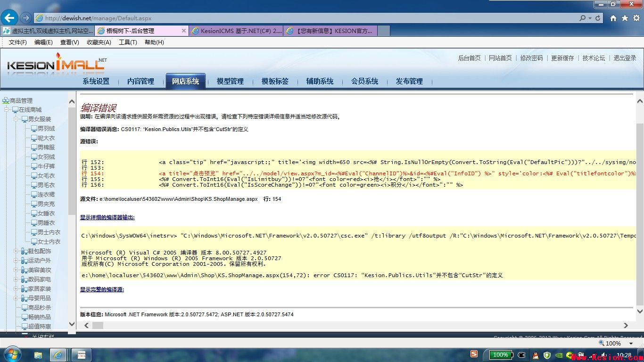Image resolution: width=644 pixels, height=362 pixels.
Task: Open the address bar search dropdown arrow
Action: point(590,18)
